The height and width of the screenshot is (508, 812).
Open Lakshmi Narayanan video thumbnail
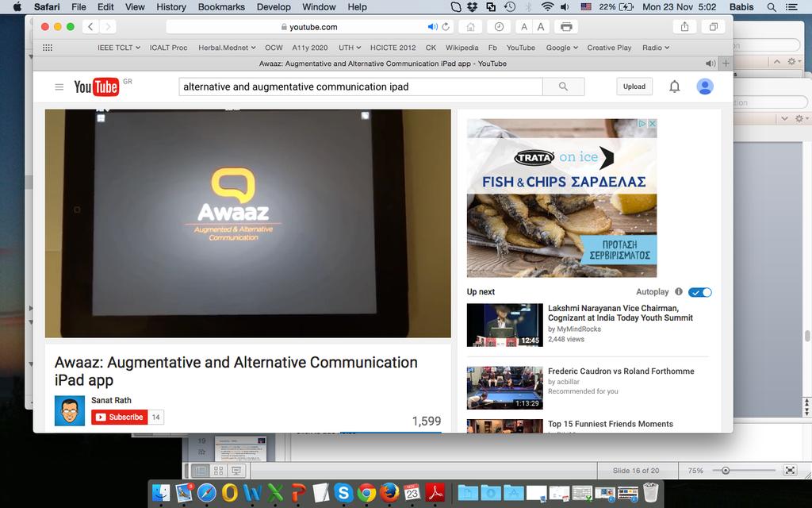click(505, 325)
